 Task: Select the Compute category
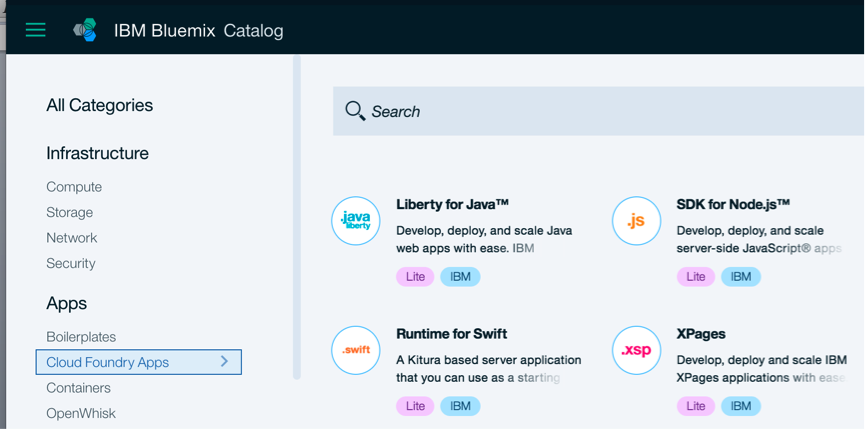[74, 187]
